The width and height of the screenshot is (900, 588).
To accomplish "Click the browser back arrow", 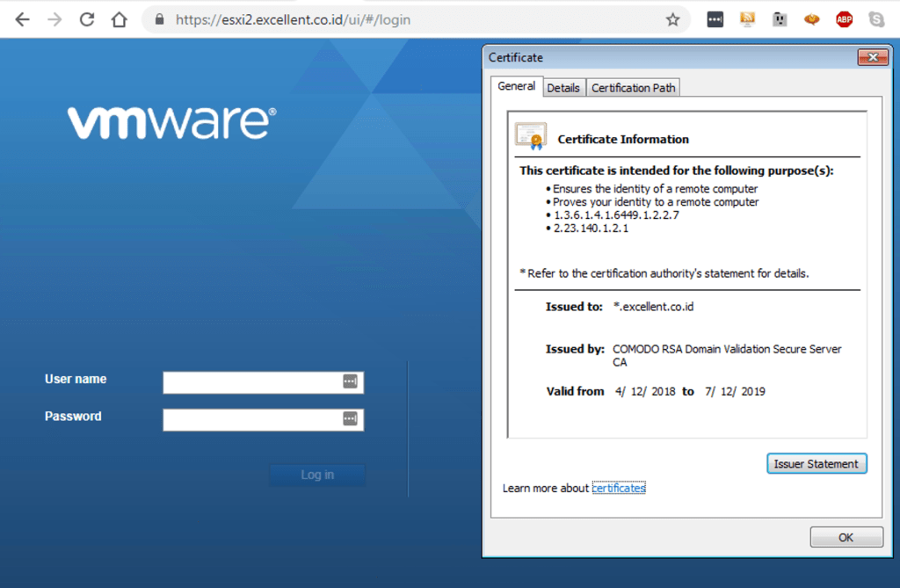I will coord(22,19).
